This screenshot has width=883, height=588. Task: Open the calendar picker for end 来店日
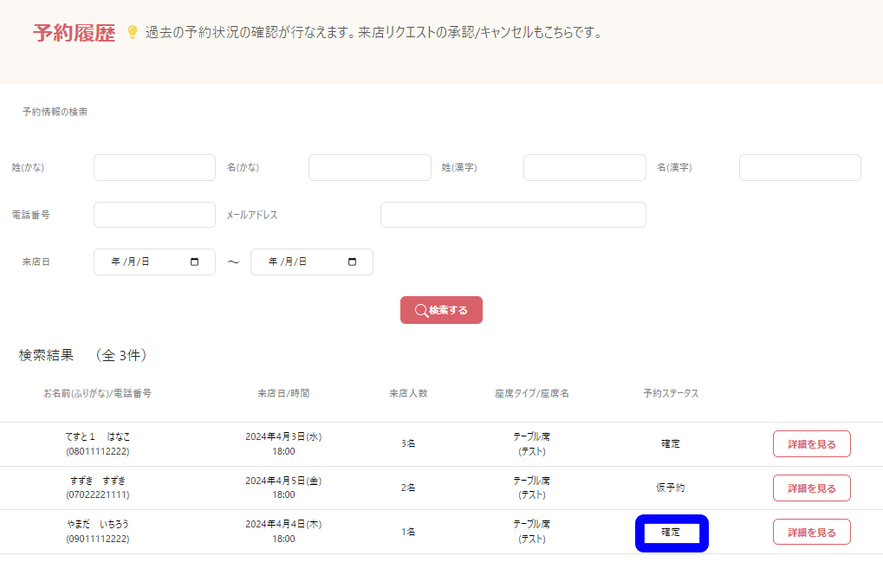coord(352,262)
